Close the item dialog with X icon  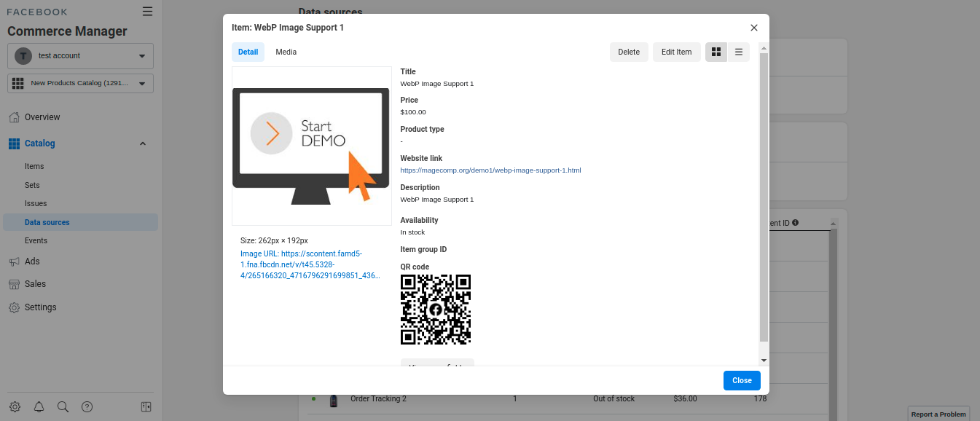click(753, 28)
